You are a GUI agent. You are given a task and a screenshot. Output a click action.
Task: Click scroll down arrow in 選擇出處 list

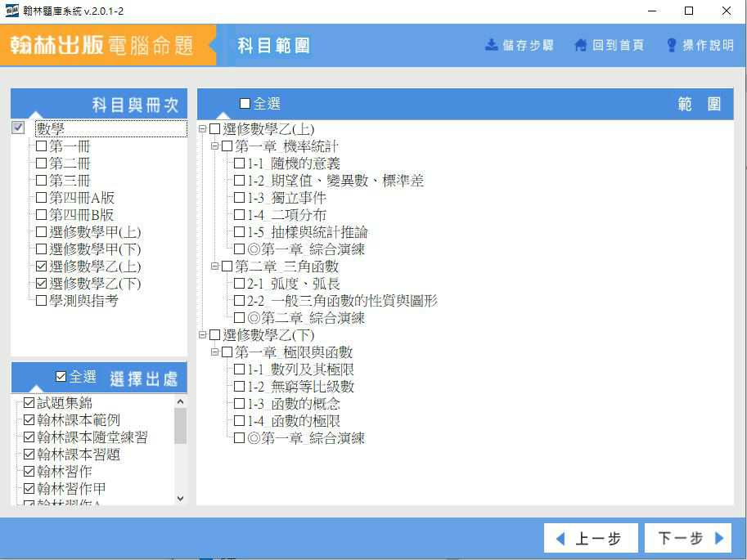click(x=181, y=498)
